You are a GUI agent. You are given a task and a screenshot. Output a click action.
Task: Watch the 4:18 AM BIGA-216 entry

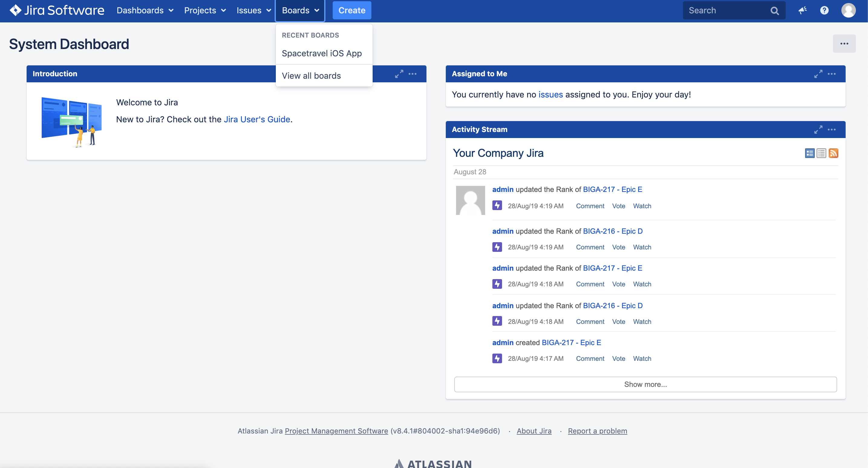pyautogui.click(x=642, y=322)
